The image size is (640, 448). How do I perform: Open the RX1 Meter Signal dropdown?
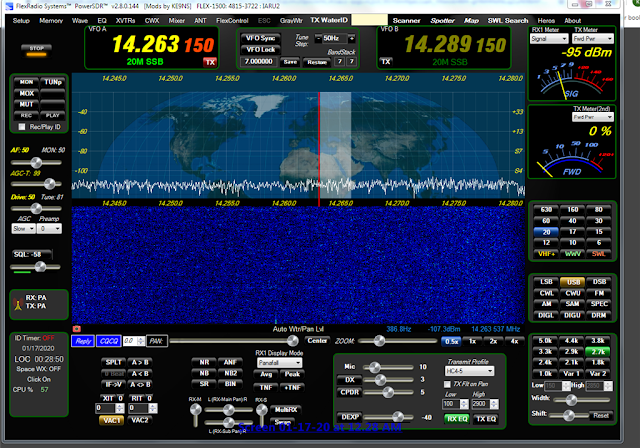pos(549,39)
